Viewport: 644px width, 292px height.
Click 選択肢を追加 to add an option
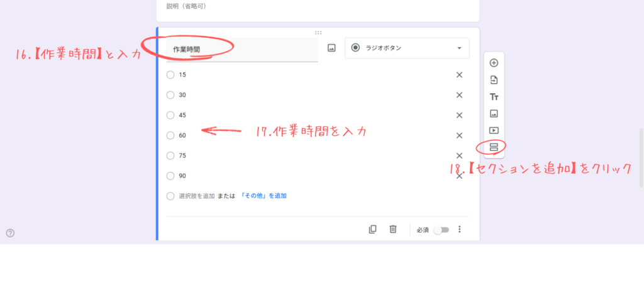(x=197, y=196)
